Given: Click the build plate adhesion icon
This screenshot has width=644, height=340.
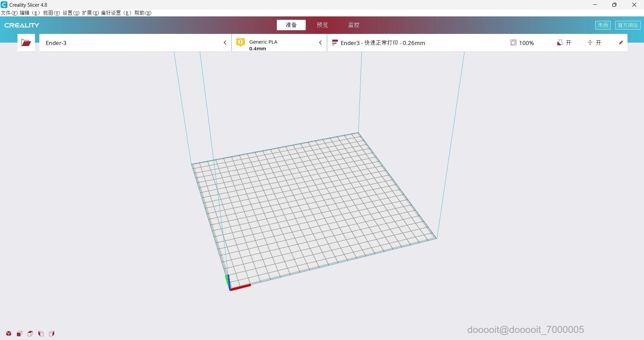Looking at the screenshot, I should (590, 43).
